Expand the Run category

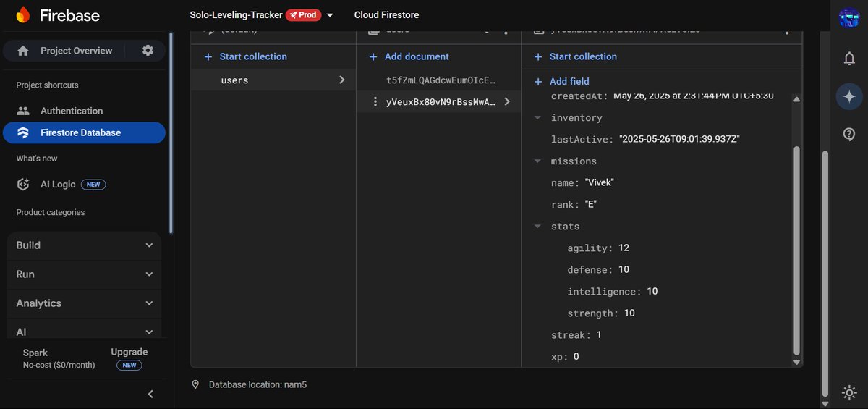coord(84,274)
